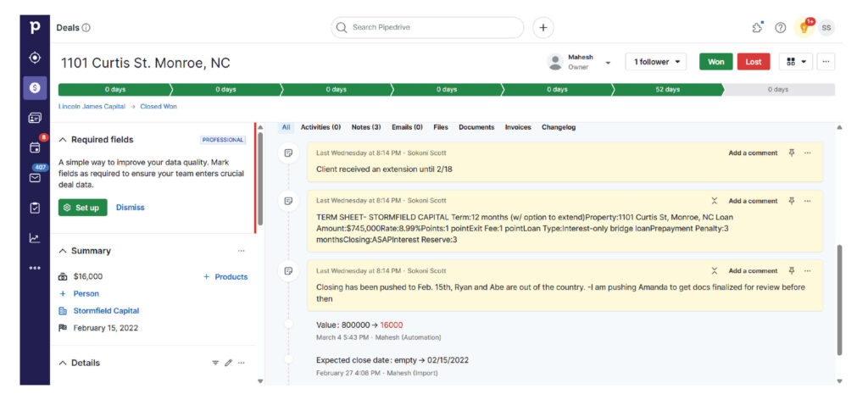Click the Details filter icon
The width and height of the screenshot is (868, 400).
[x=215, y=363]
